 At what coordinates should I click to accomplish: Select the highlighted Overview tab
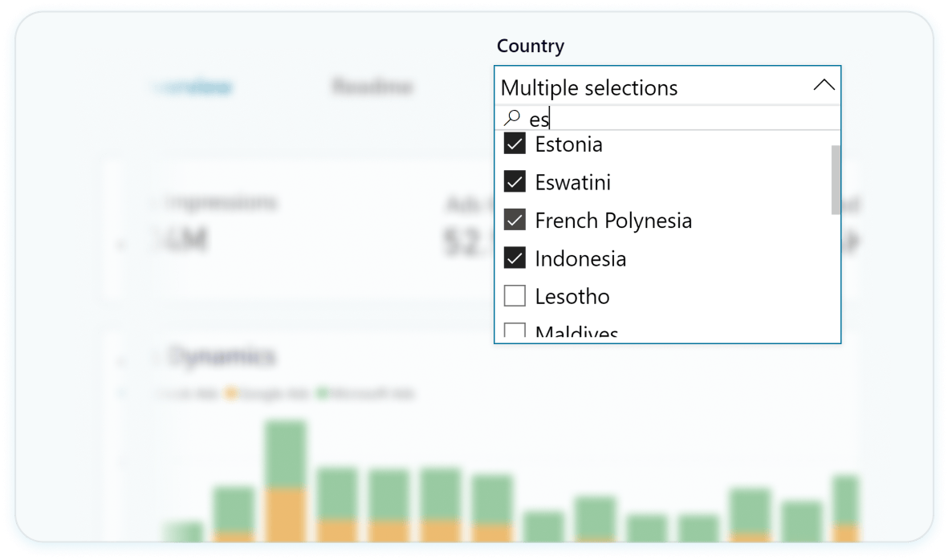pos(193,87)
